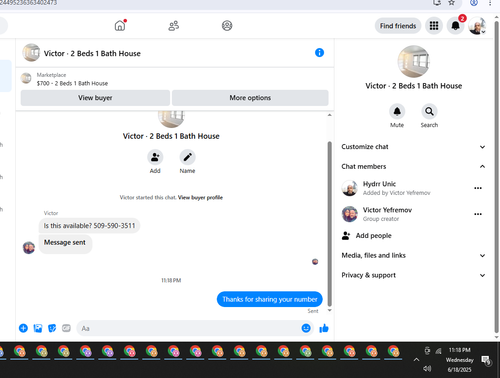Viewport: 500px width, 378px height.
Task: Choose a sticker icon in composer
Action: click(x=52, y=328)
